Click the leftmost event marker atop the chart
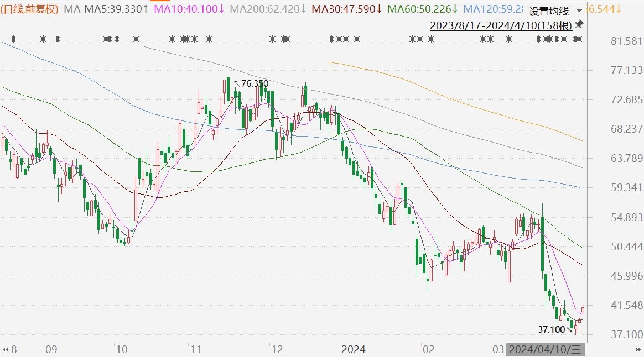This screenshot has height=357, width=644. (14, 39)
